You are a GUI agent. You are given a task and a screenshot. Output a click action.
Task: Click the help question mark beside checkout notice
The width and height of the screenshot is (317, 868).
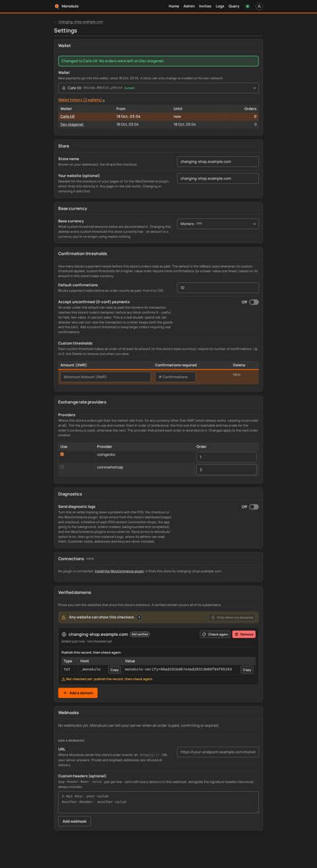point(139,617)
